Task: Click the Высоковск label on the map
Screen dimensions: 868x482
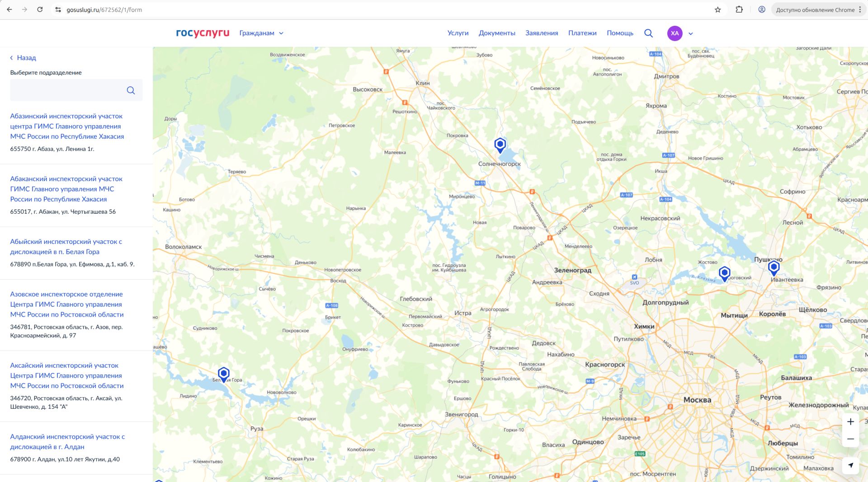Action: pos(368,89)
